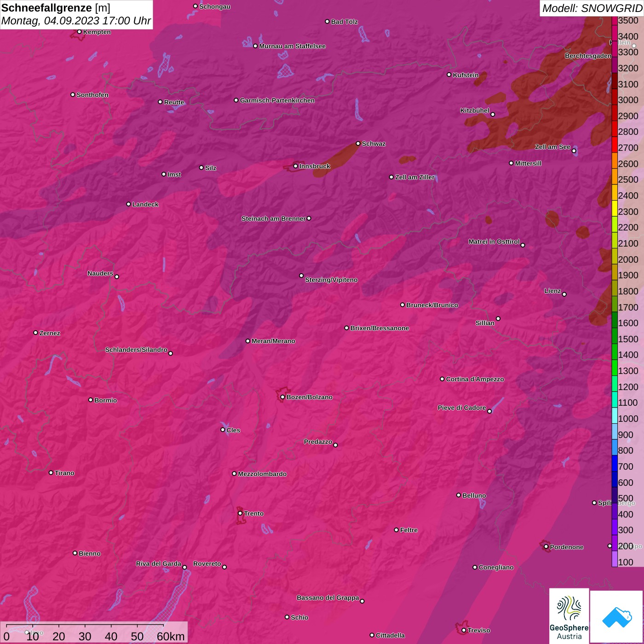Click the date "Montag, 04.09.2023 17:00 Uhr"
This screenshot has width=644, height=644.
[76, 21]
